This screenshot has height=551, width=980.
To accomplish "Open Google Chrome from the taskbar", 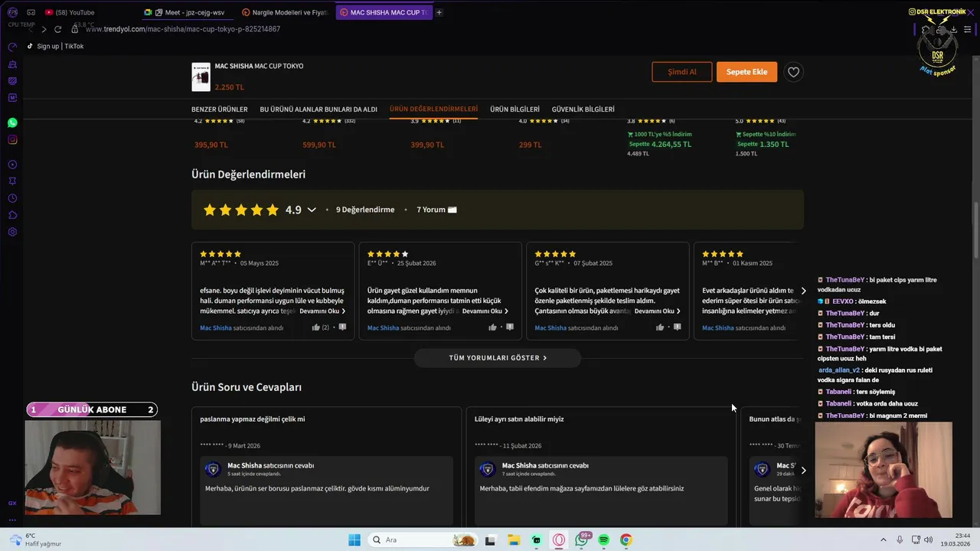I will 626,540.
